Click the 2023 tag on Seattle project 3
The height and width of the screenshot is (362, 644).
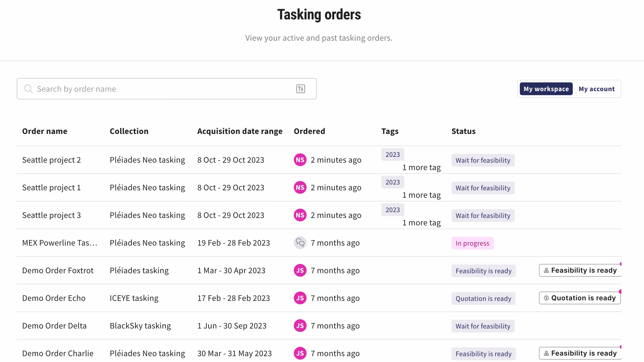click(393, 210)
